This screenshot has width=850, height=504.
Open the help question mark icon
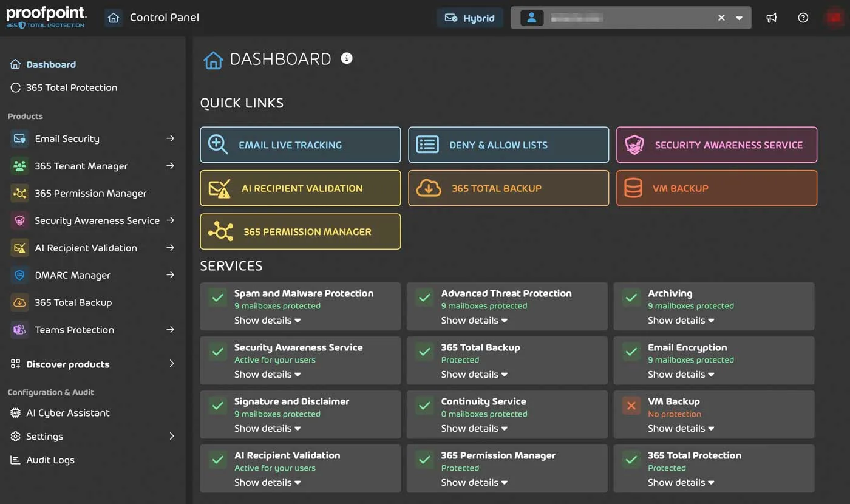tap(803, 18)
